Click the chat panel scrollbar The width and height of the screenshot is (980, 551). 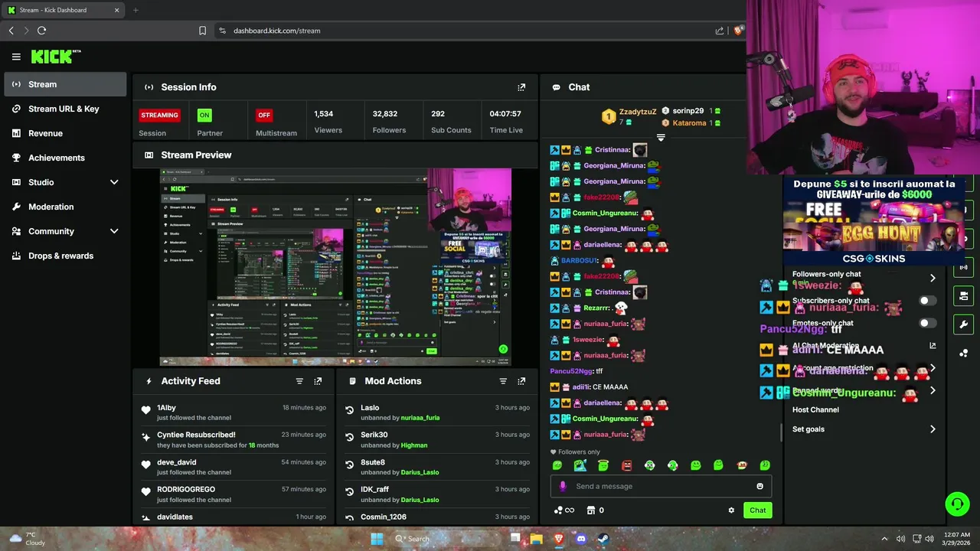781,432
